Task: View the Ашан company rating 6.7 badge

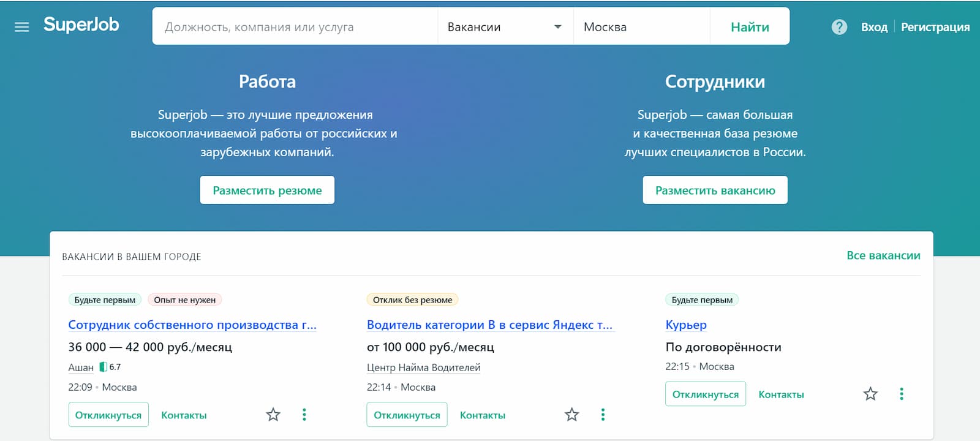Action: (110, 367)
